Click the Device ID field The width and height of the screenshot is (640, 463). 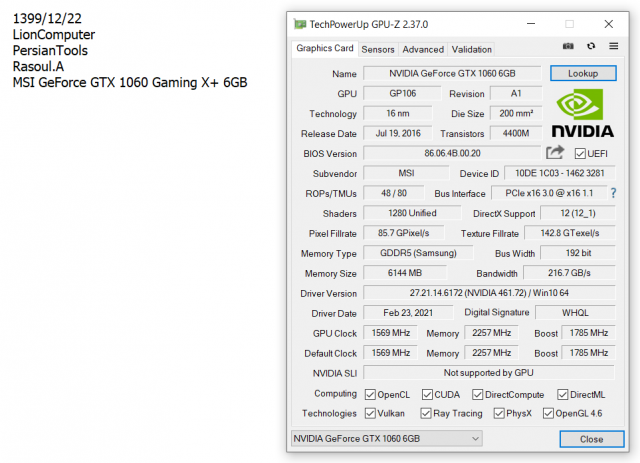pyautogui.click(x=560, y=174)
